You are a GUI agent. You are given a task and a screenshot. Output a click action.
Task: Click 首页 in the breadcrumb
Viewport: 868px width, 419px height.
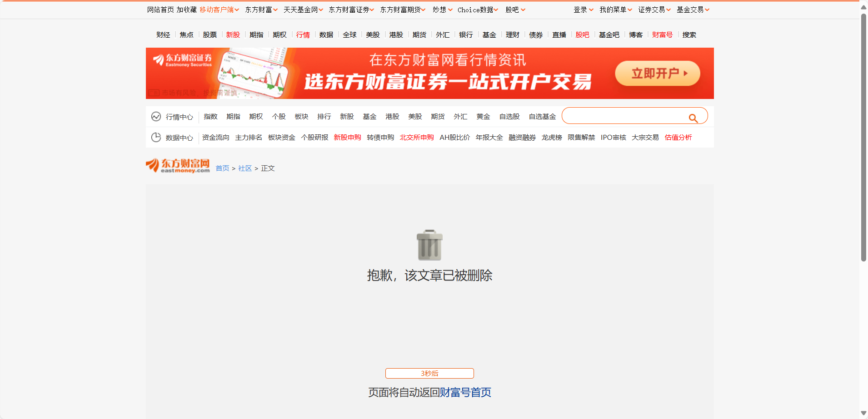(x=222, y=168)
